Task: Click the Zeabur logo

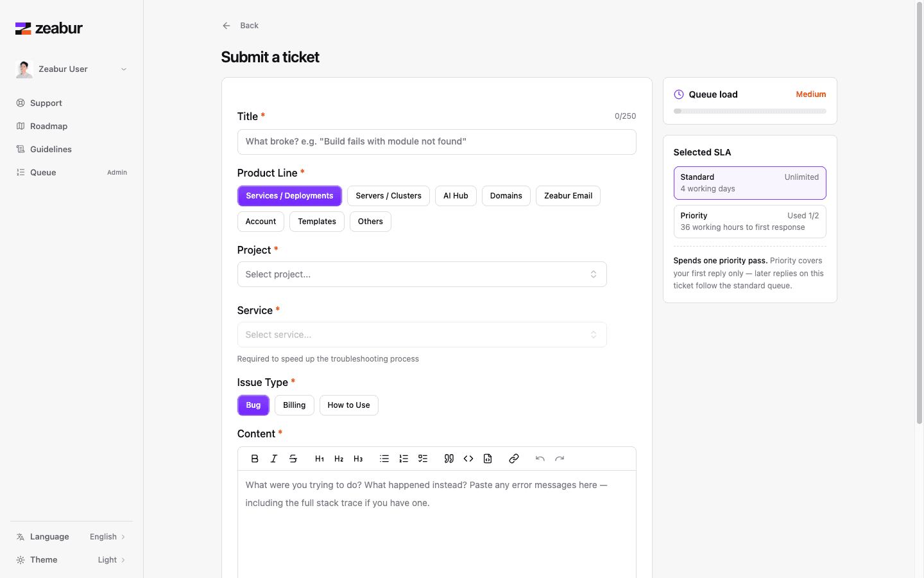Action: click(49, 28)
